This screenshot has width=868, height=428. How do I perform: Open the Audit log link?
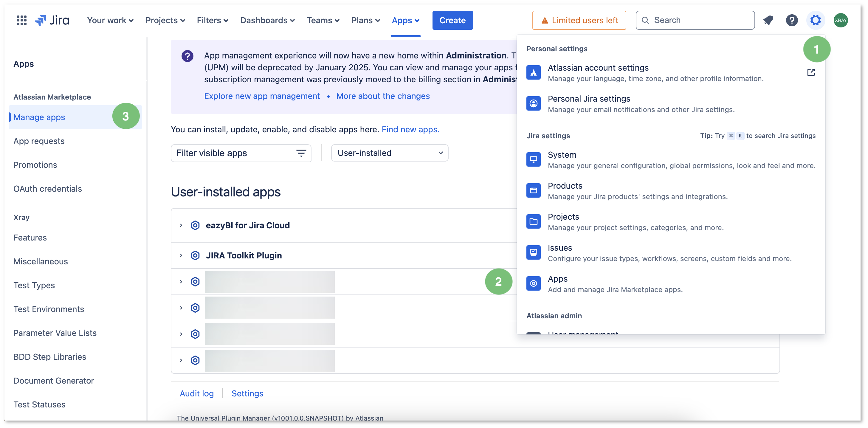[196, 394]
